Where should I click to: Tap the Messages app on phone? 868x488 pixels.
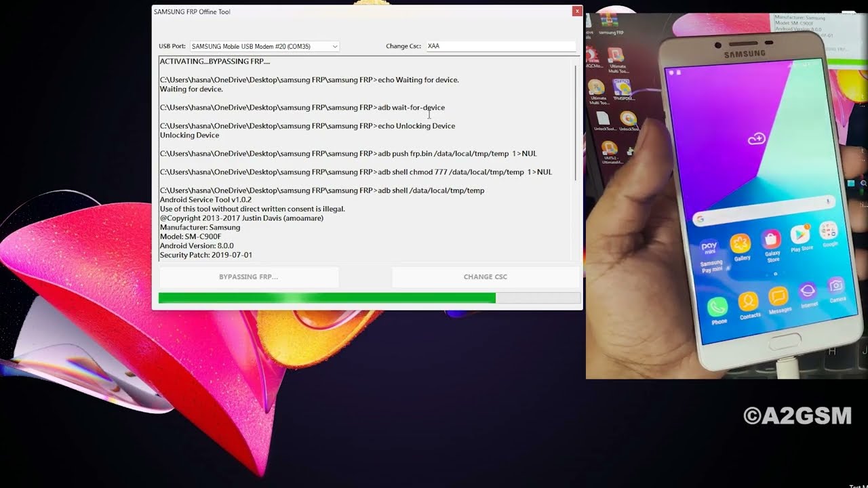click(x=778, y=300)
